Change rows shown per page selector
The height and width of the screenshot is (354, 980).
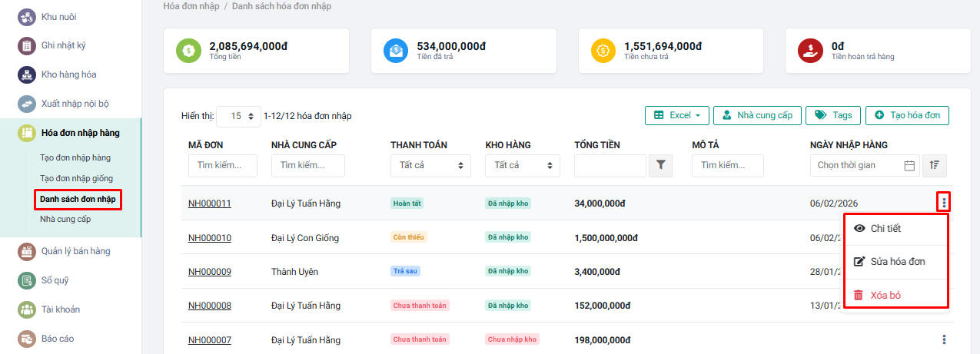coord(238,116)
